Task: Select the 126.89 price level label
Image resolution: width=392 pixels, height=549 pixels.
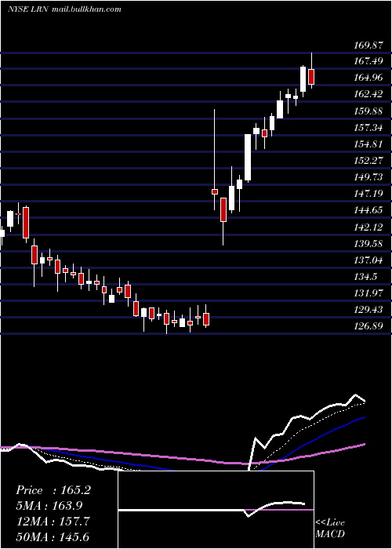Action: click(x=368, y=326)
